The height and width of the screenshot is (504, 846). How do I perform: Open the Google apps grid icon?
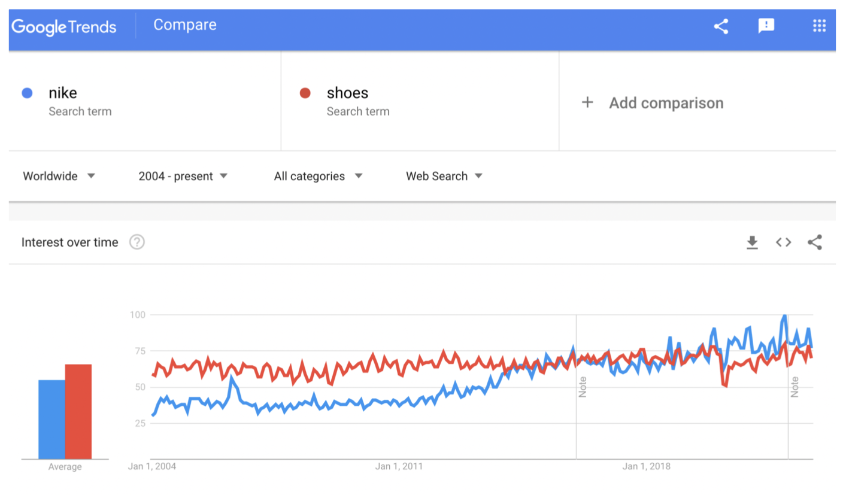[x=819, y=26]
